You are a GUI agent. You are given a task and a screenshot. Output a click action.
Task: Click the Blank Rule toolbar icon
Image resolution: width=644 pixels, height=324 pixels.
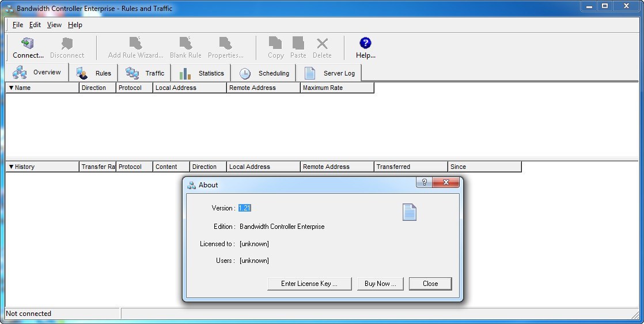click(x=185, y=48)
